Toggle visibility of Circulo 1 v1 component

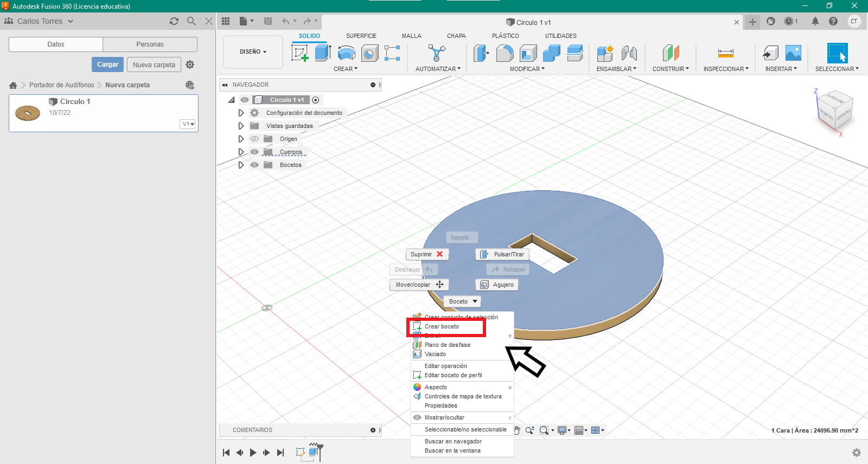[x=245, y=100]
